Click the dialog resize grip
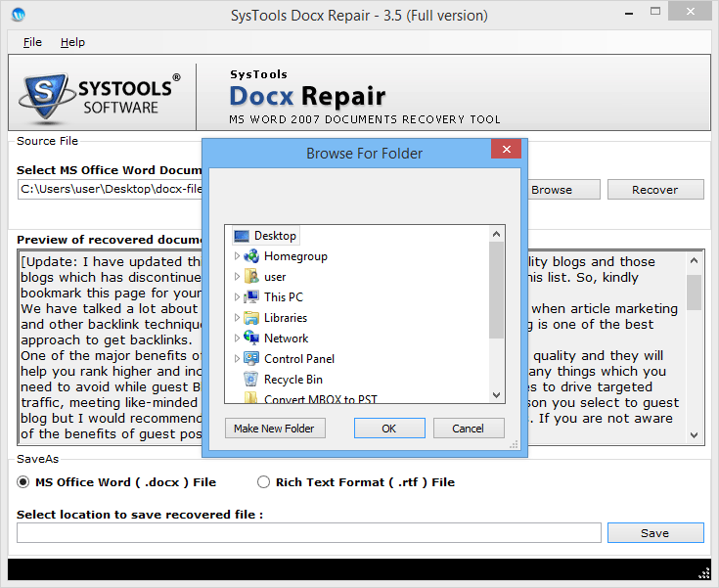This screenshot has height=588, width=719. (x=514, y=444)
